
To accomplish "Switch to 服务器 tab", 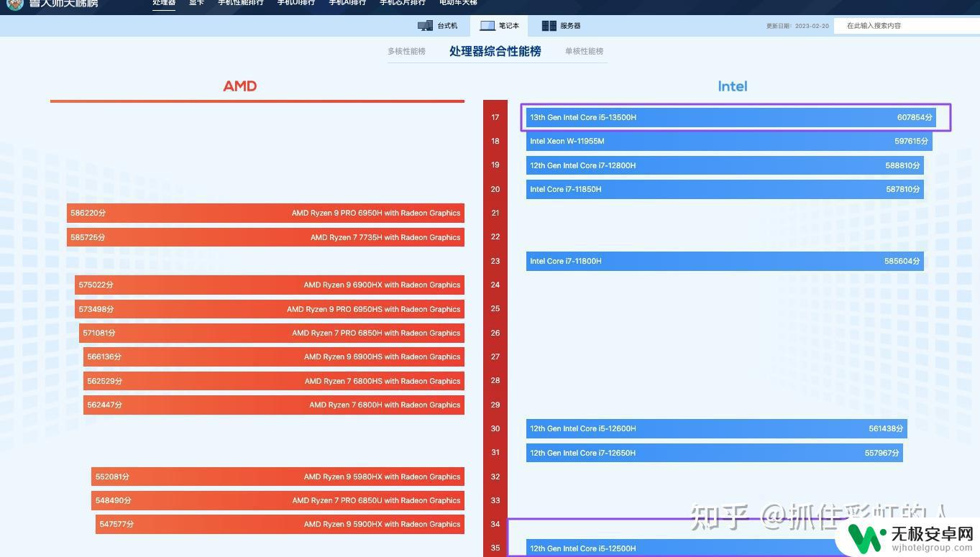I will pyautogui.click(x=561, y=26).
